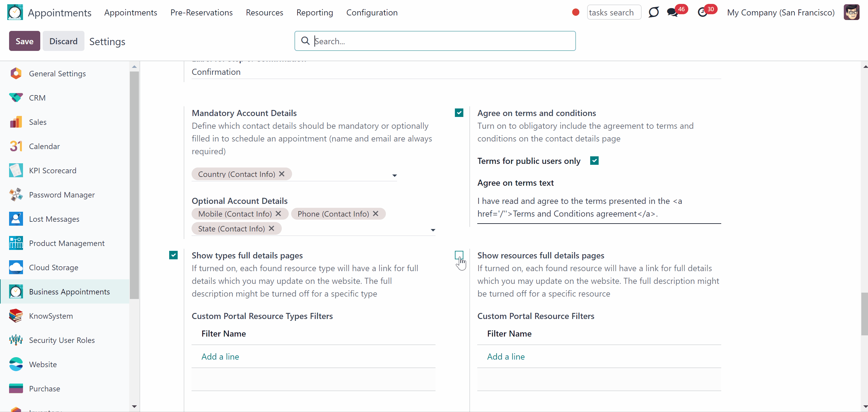
Task: Select the Sales settings icon
Action: pyautogui.click(x=16, y=122)
